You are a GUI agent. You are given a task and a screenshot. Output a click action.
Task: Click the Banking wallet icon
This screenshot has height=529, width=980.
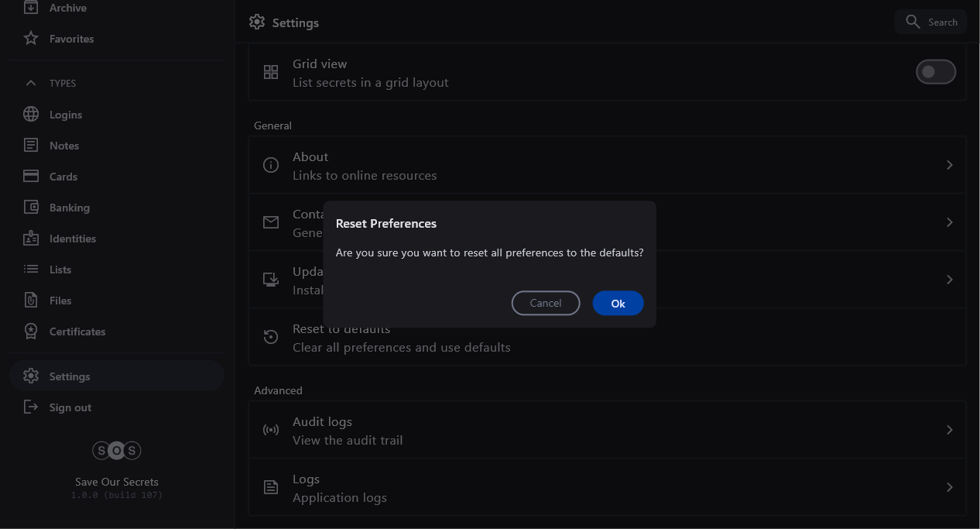pyautogui.click(x=31, y=208)
